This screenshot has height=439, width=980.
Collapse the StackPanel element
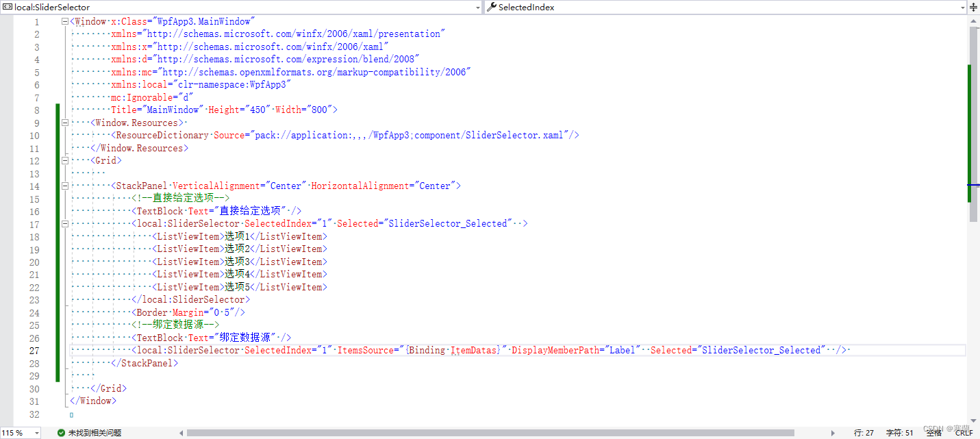[64, 186]
